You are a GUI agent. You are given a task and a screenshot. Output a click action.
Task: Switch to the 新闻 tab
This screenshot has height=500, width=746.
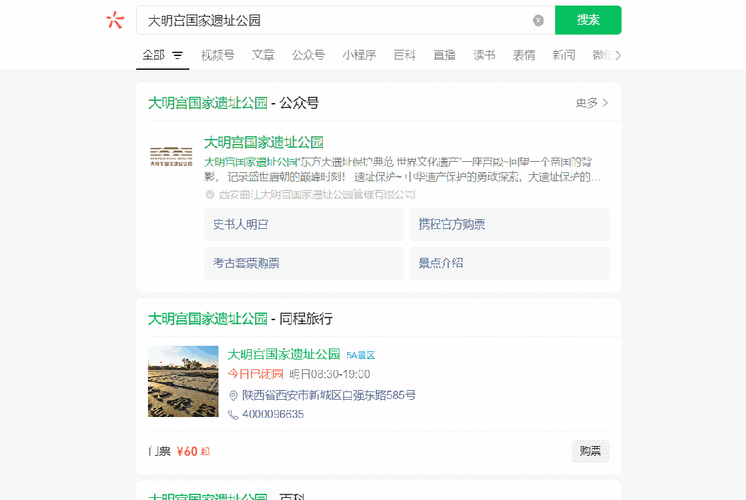(x=564, y=55)
